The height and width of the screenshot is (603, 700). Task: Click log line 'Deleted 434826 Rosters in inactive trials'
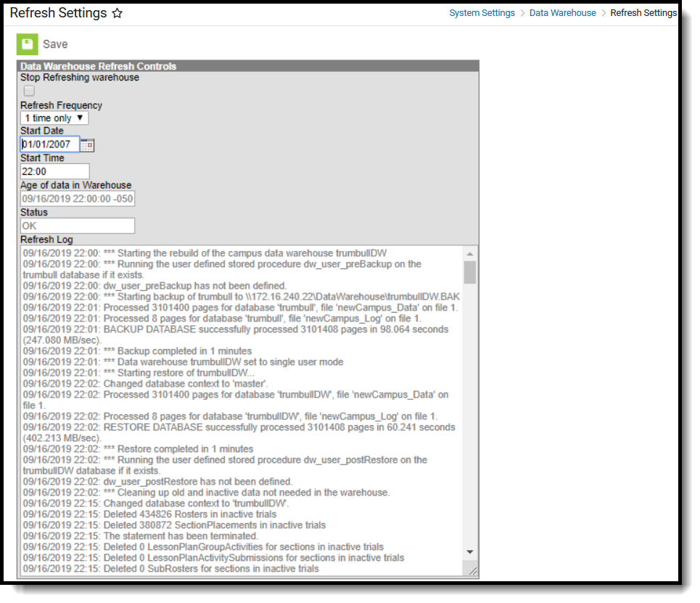(149, 514)
